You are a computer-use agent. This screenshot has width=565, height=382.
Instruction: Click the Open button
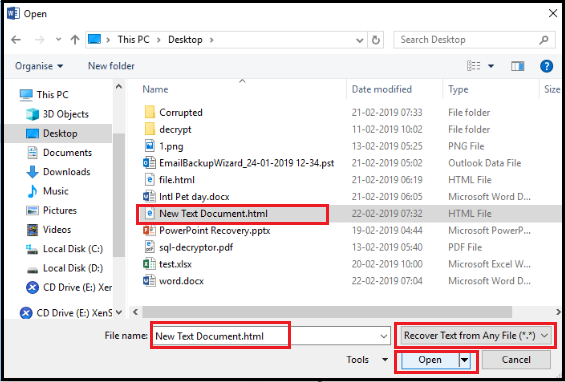(430, 360)
